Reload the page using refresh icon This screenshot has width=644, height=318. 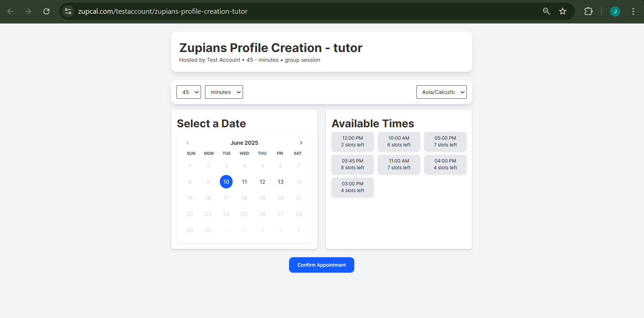pos(46,11)
